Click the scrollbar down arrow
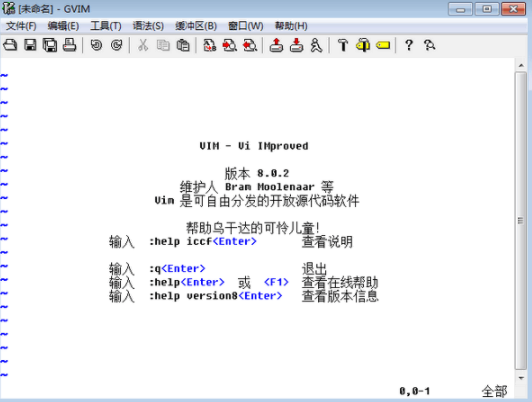Viewport: 532px width, 402px height. [521, 378]
